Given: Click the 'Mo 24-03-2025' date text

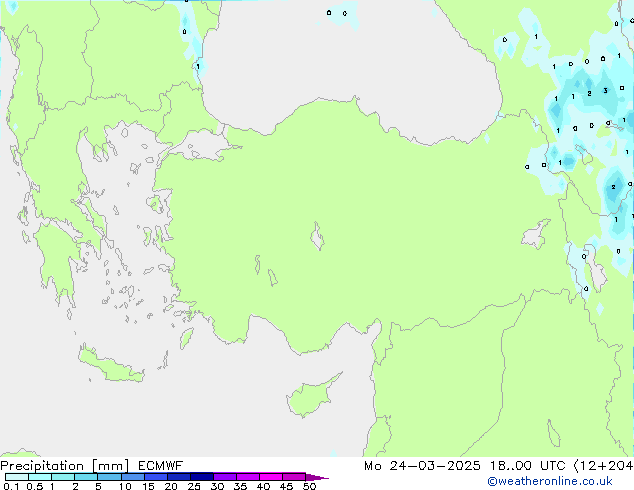Looking at the screenshot, I should coord(422,466).
